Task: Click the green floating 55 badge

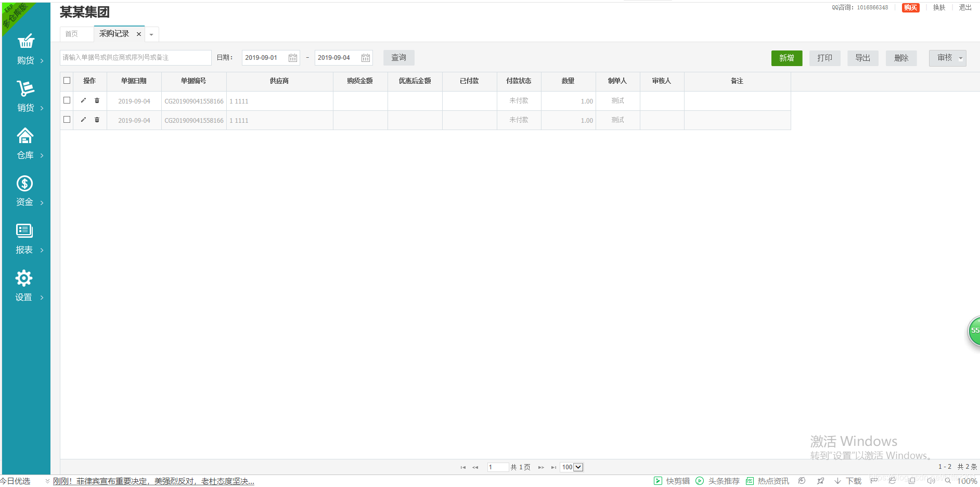Action: point(974,330)
